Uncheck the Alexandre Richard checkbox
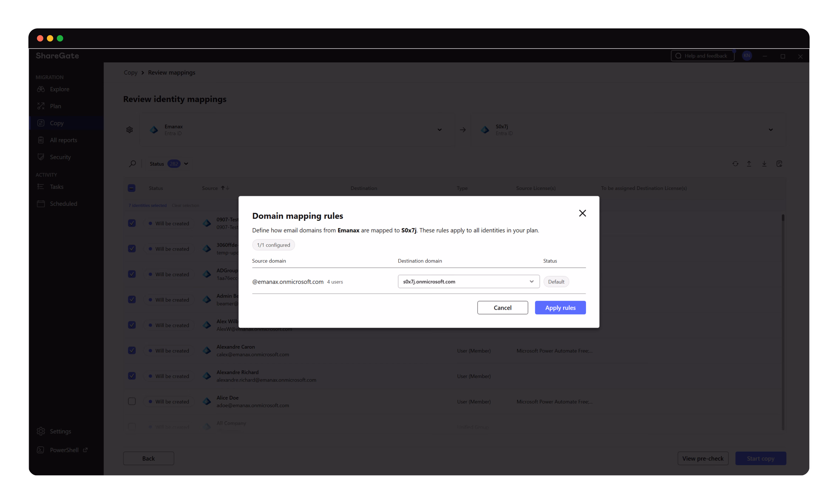Viewport: 838px width, 504px height. coord(132,376)
